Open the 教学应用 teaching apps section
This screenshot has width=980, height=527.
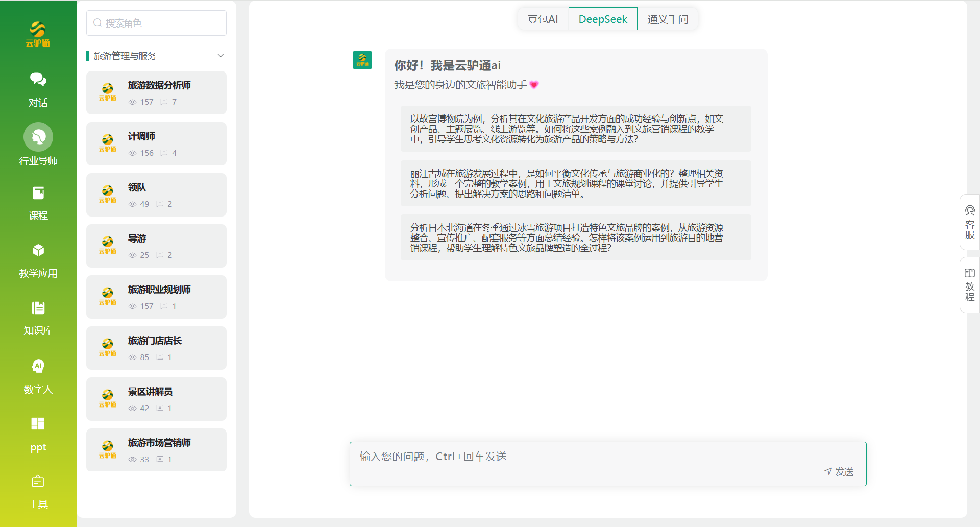(38, 260)
